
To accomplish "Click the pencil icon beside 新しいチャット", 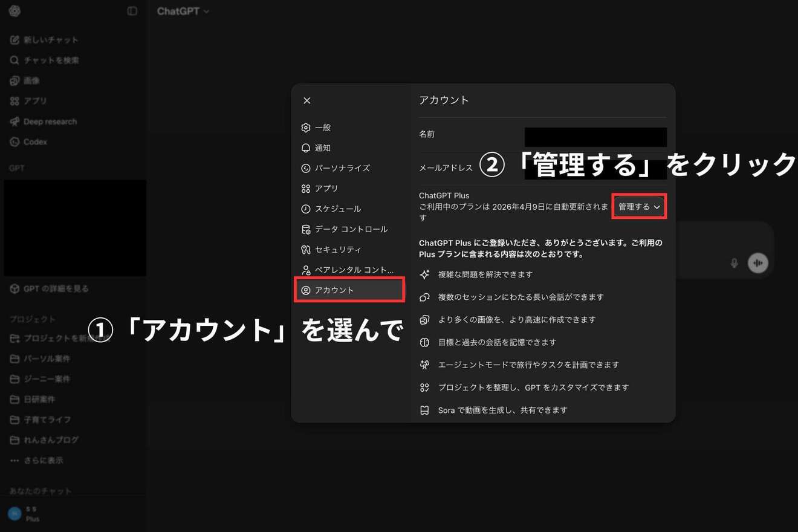I will pos(15,40).
